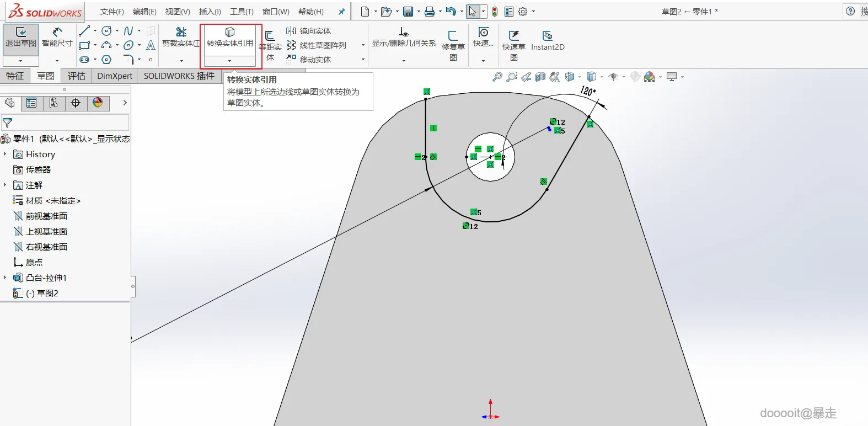Open the Convert Entities dropdown arrow

(230, 61)
